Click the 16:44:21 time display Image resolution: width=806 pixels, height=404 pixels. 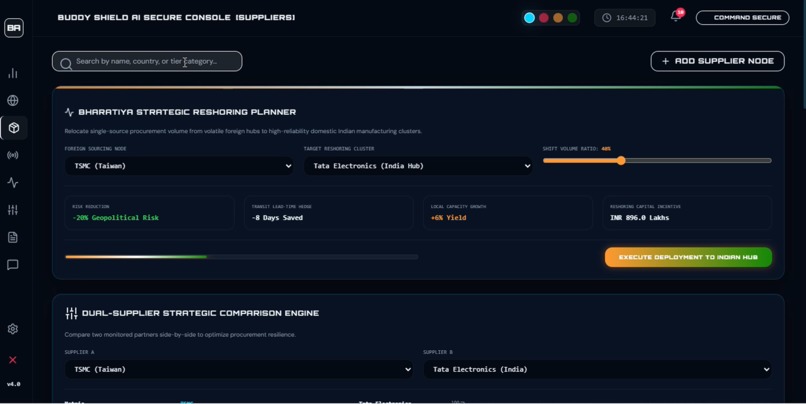click(x=632, y=18)
